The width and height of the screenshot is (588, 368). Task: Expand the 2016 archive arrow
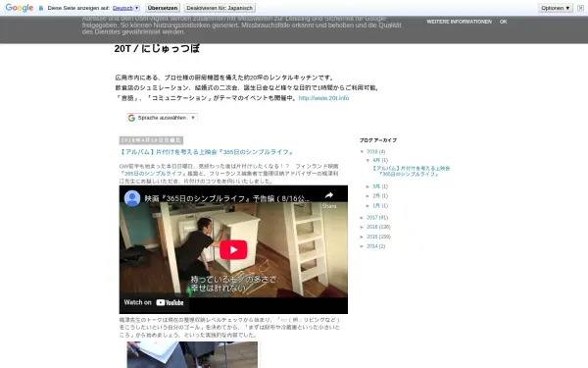pos(362,228)
